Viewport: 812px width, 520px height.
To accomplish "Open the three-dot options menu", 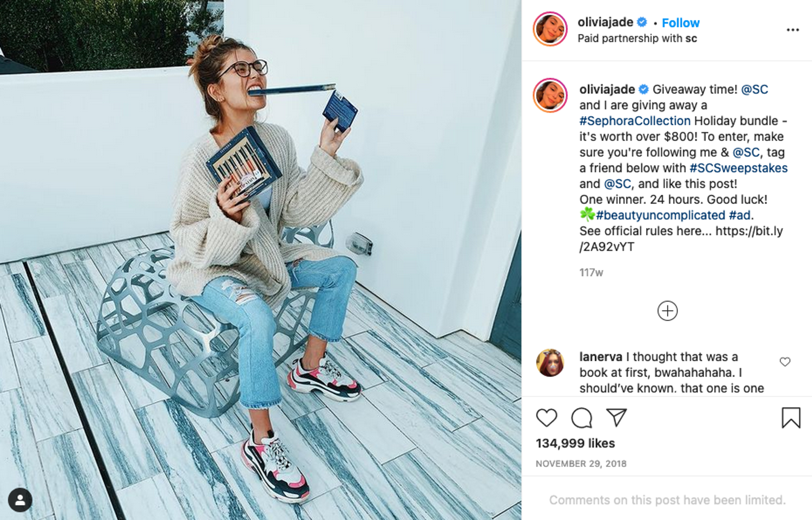I will (792, 30).
